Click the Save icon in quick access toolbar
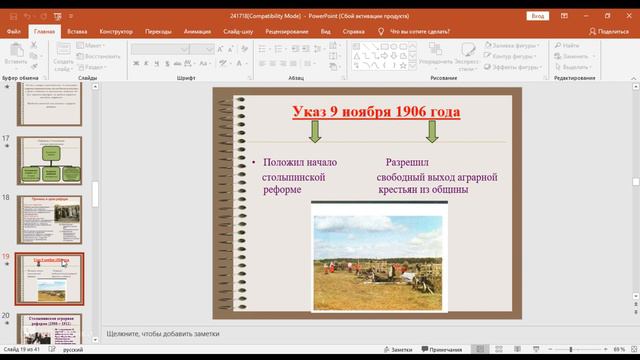This screenshot has width=640, height=360. click(13, 16)
